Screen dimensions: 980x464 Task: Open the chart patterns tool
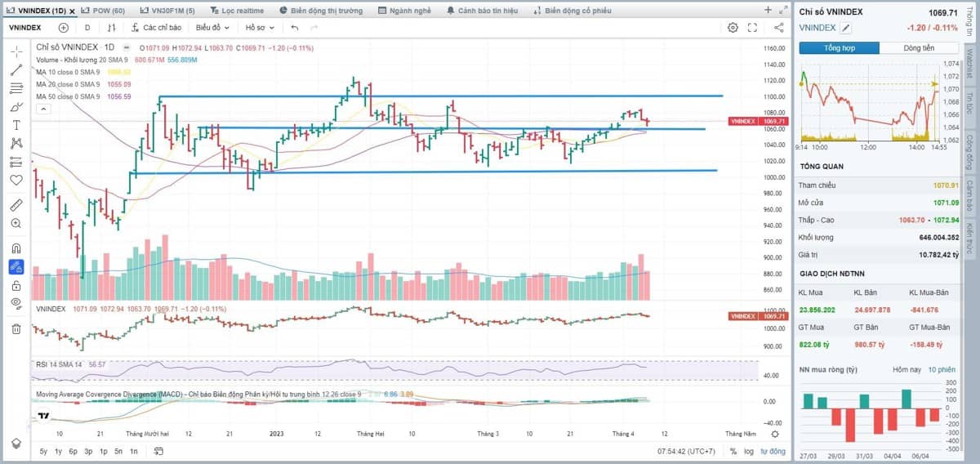click(x=16, y=143)
